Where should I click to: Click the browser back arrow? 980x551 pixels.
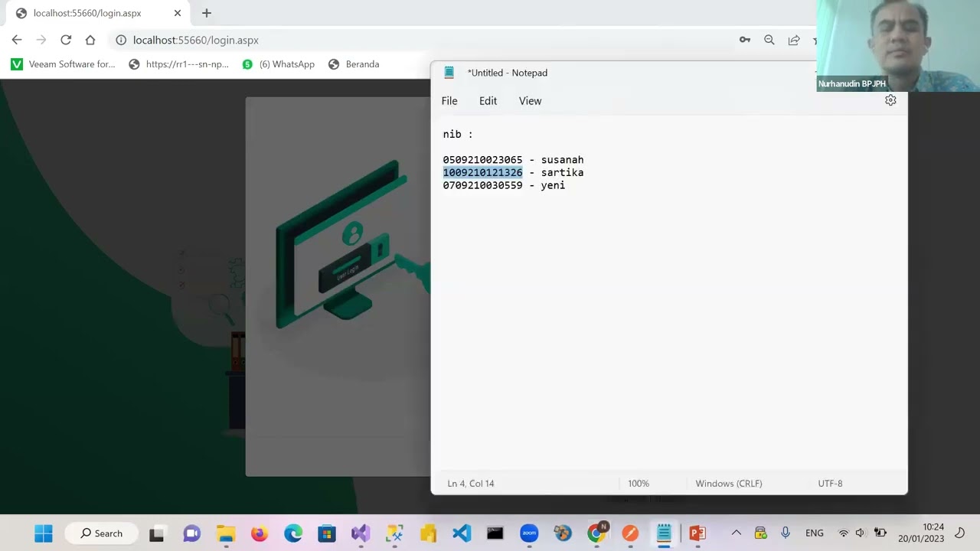[17, 40]
